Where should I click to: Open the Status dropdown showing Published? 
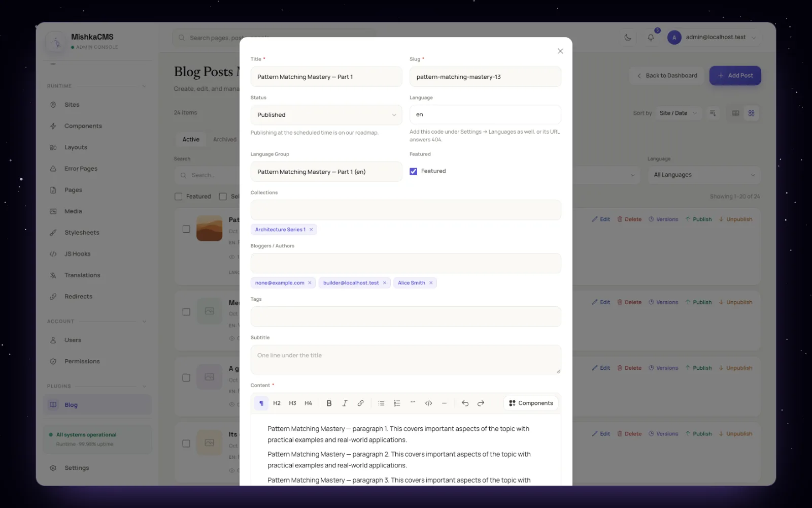[x=326, y=115]
